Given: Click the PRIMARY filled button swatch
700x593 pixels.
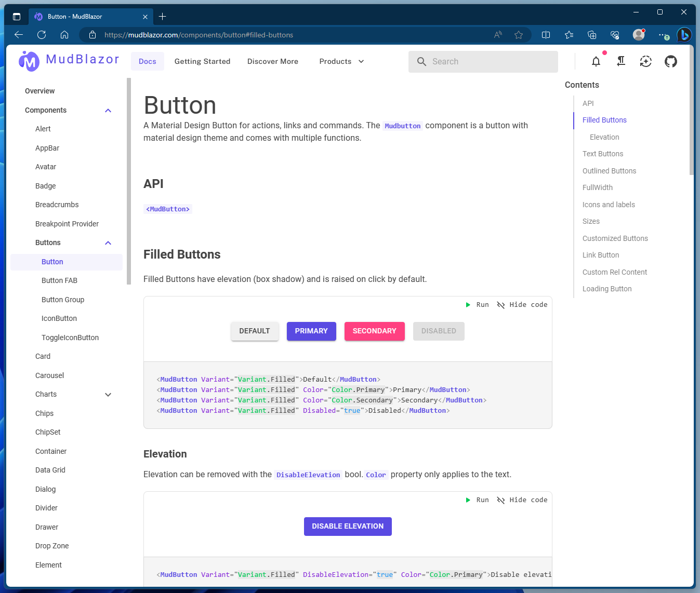Looking at the screenshot, I should click(x=311, y=331).
